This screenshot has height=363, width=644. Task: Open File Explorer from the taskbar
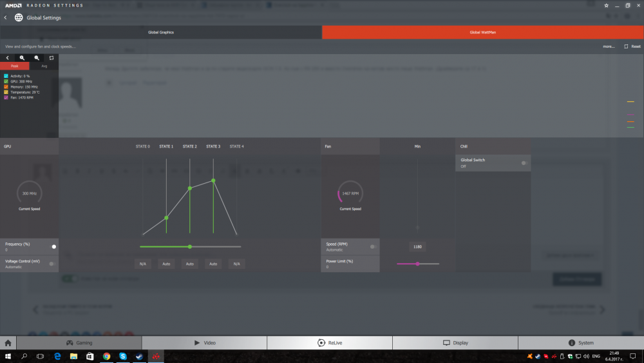coord(73,356)
